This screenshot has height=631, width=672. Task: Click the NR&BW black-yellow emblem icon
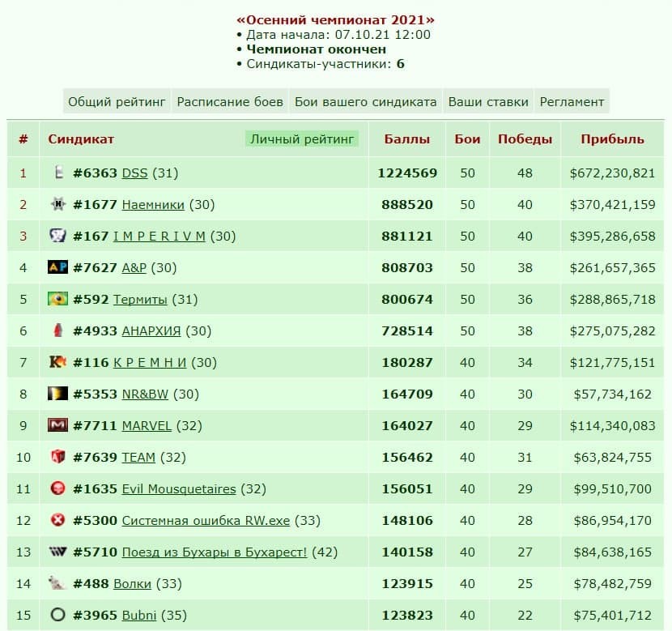point(57,394)
